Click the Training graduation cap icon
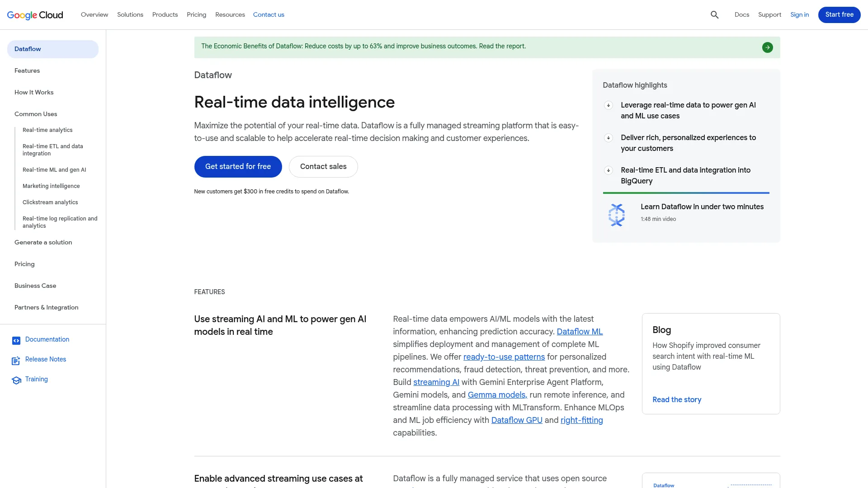 [x=16, y=380]
